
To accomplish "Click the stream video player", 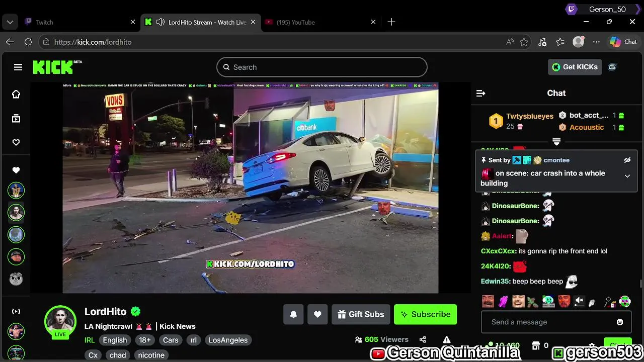I will pyautogui.click(x=251, y=188).
